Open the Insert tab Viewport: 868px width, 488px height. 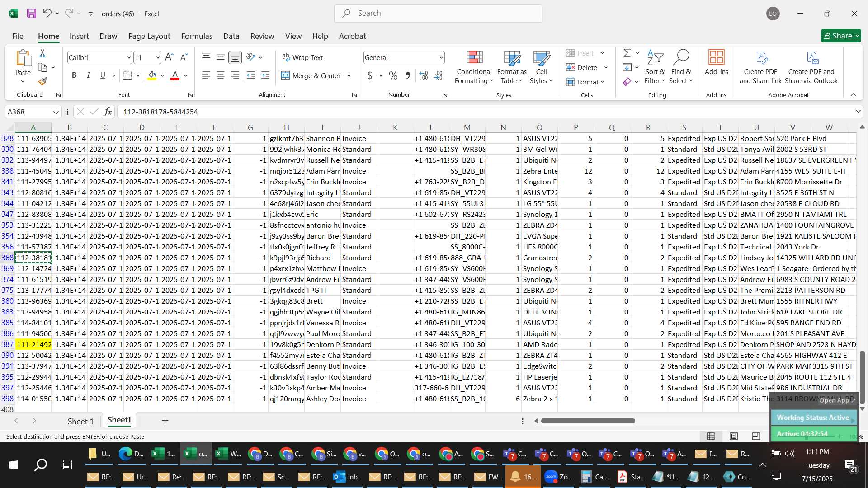click(x=79, y=36)
